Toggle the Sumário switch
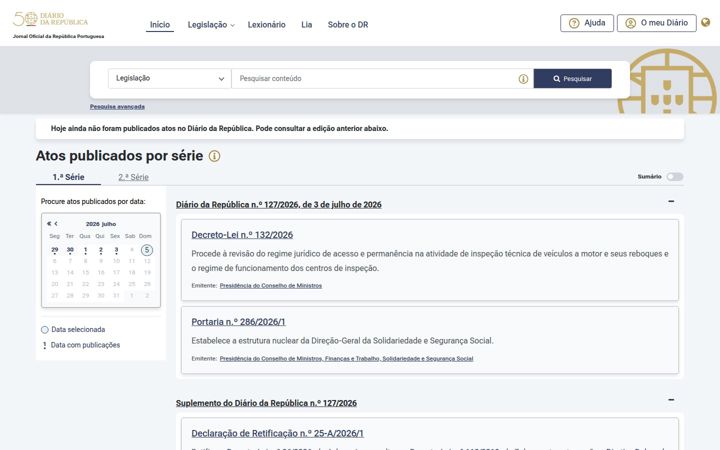 (x=675, y=177)
